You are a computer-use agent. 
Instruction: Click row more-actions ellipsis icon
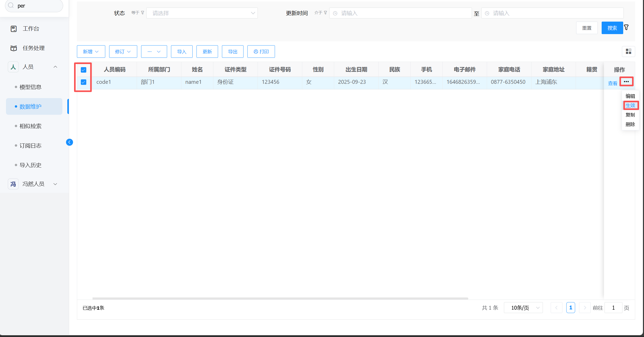626,81
